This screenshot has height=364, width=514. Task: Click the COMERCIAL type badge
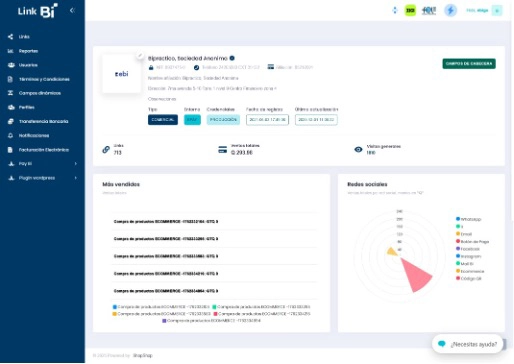coord(163,120)
